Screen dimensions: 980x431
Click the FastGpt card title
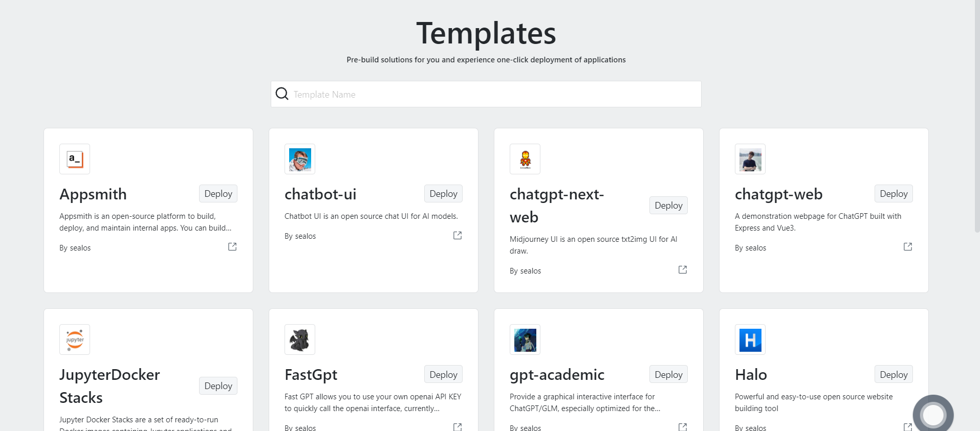click(311, 375)
